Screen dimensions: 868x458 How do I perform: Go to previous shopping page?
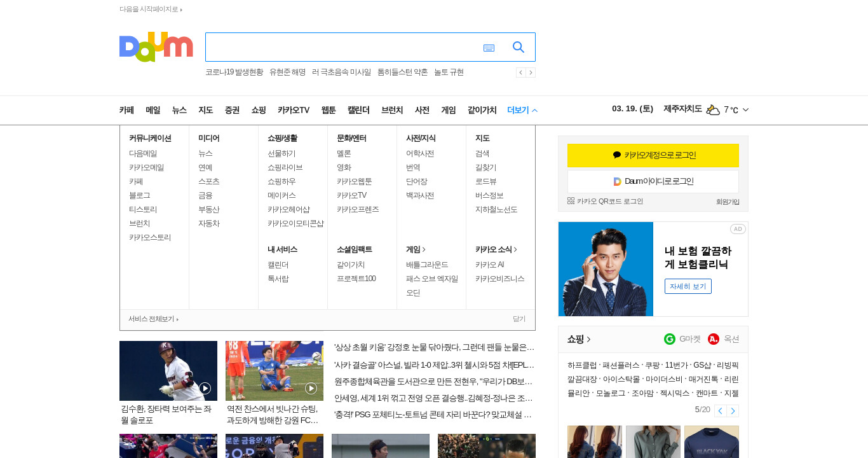[720, 411]
